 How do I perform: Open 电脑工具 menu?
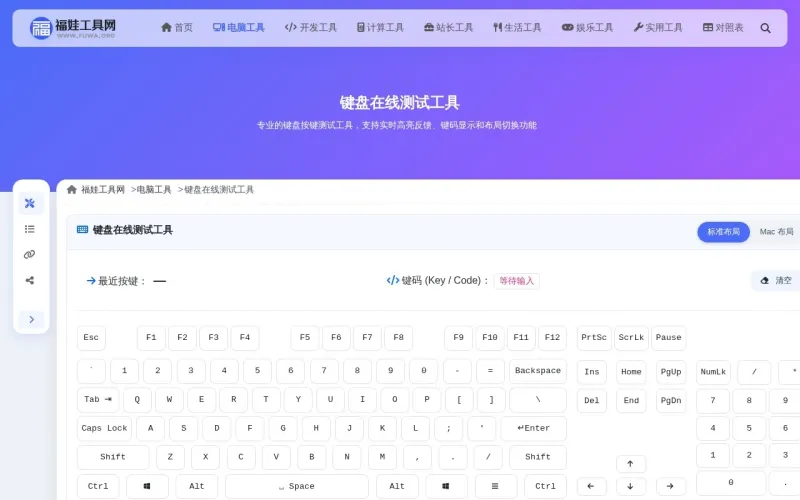point(239,28)
